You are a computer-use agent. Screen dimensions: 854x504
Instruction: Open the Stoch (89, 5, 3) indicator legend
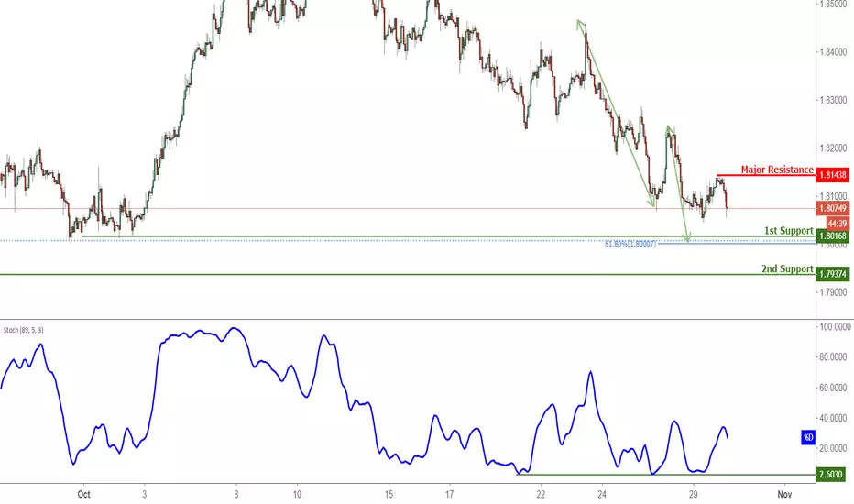click(24, 330)
